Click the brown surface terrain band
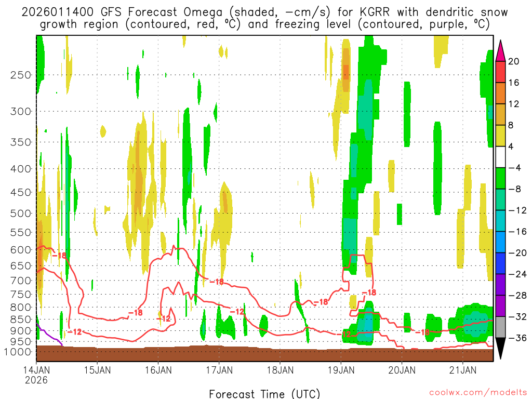 pyautogui.click(x=264, y=353)
